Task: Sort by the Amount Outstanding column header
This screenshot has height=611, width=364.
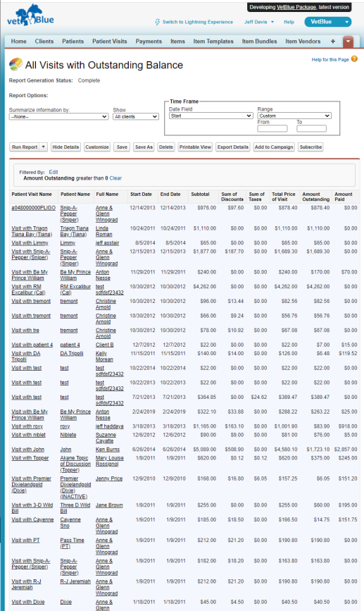Action: tap(315, 197)
